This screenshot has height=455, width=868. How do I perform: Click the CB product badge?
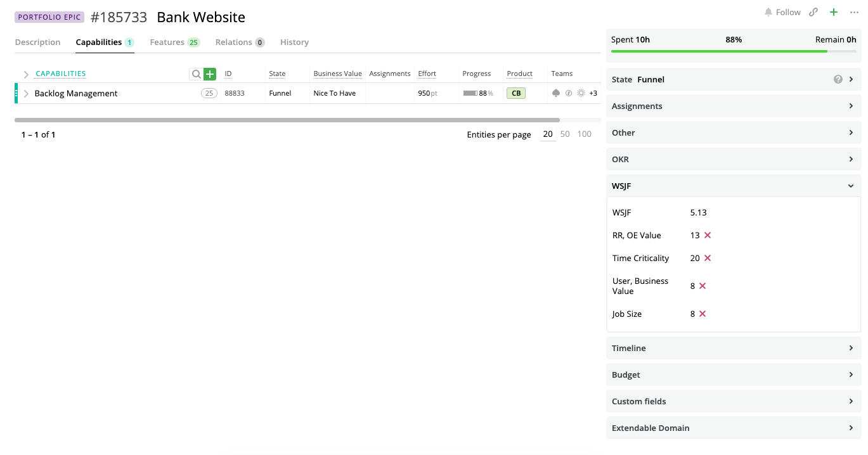tap(516, 93)
